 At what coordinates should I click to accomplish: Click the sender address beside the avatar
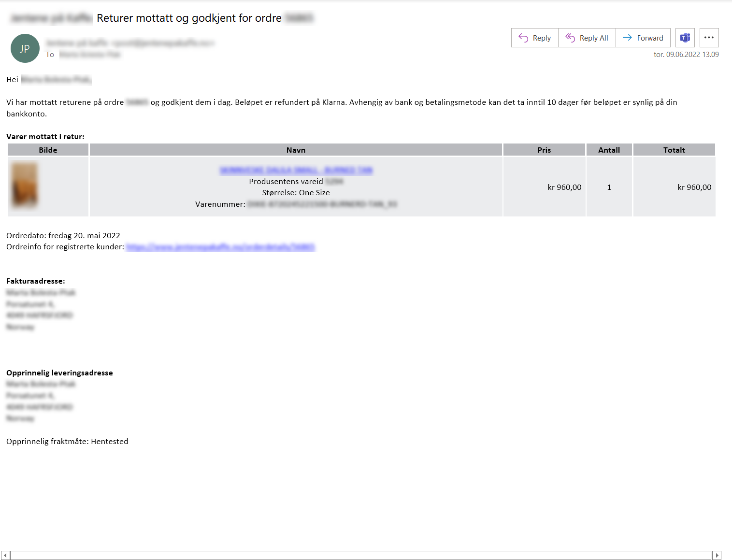click(x=130, y=43)
